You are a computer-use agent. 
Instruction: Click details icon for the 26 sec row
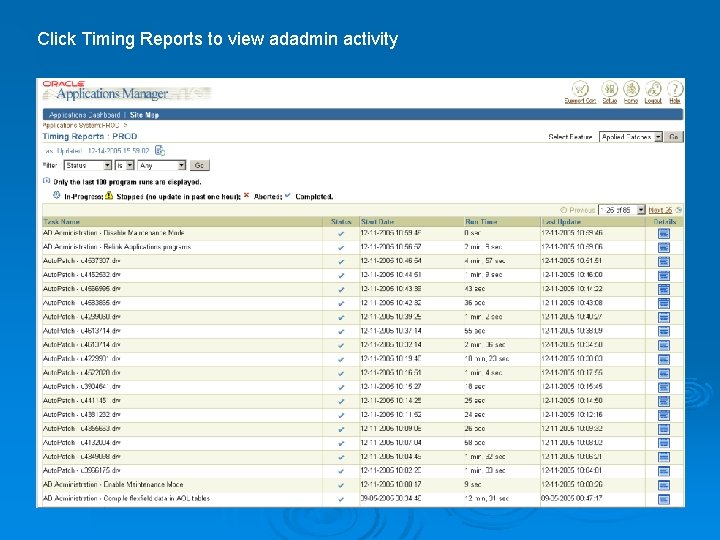[664, 429]
